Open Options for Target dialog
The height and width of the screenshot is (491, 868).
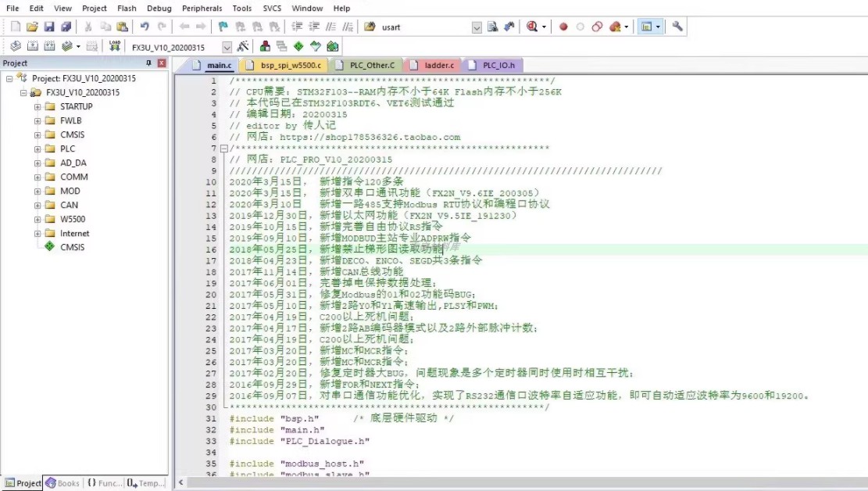click(244, 46)
